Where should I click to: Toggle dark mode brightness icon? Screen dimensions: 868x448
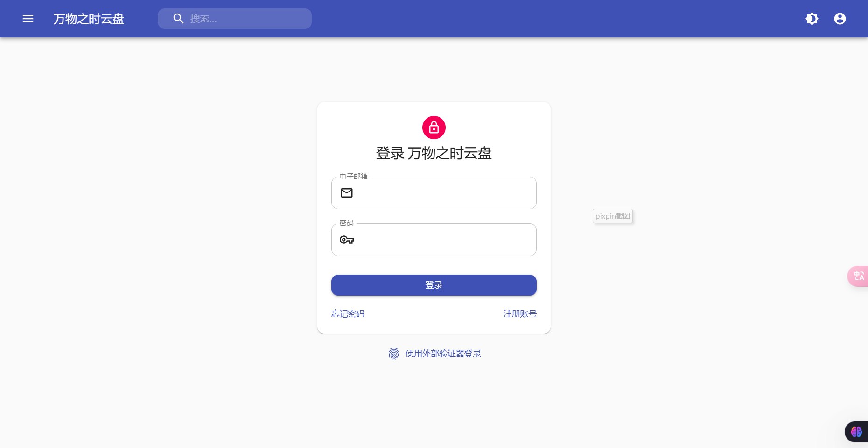click(812, 19)
